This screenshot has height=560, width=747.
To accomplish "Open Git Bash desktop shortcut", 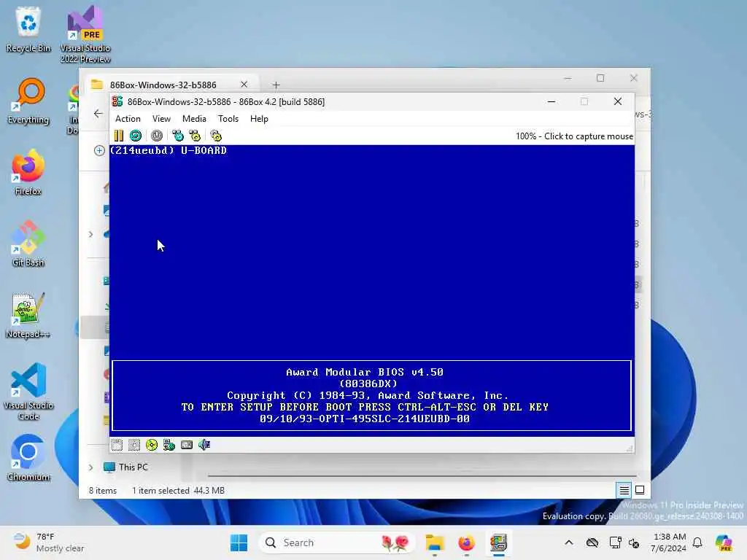I will click(28, 244).
